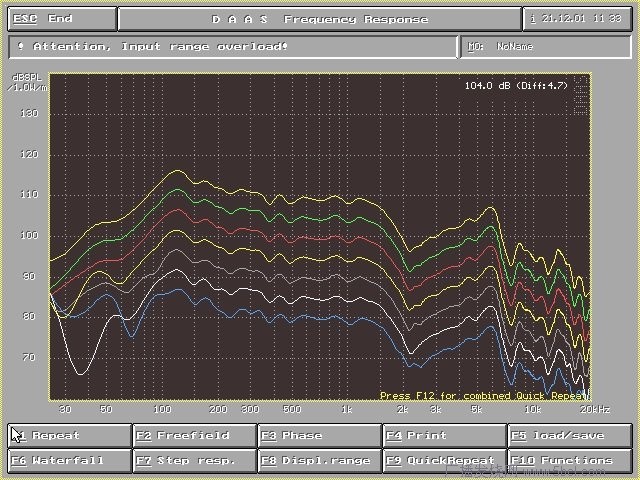The height and width of the screenshot is (480, 640).
Task: Open the F6 Waterfall view
Action: point(69,461)
